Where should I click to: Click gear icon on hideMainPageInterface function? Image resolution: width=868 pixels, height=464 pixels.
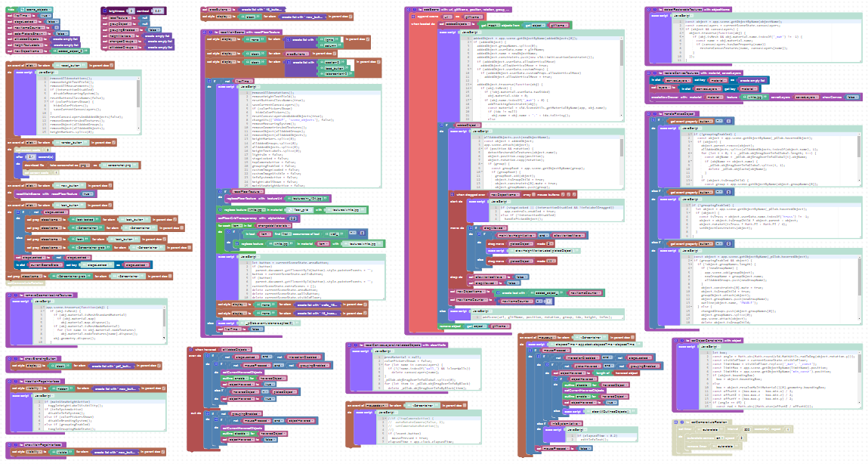(9, 382)
